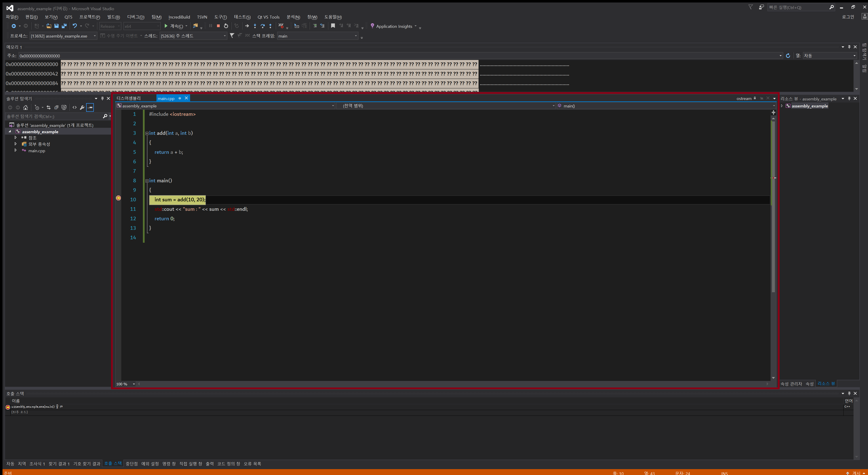The width and height of the screenshot is (868, 475).
Task: Refresh the memory view with the circular-arrow icon
Action: [x=788, y=56]
